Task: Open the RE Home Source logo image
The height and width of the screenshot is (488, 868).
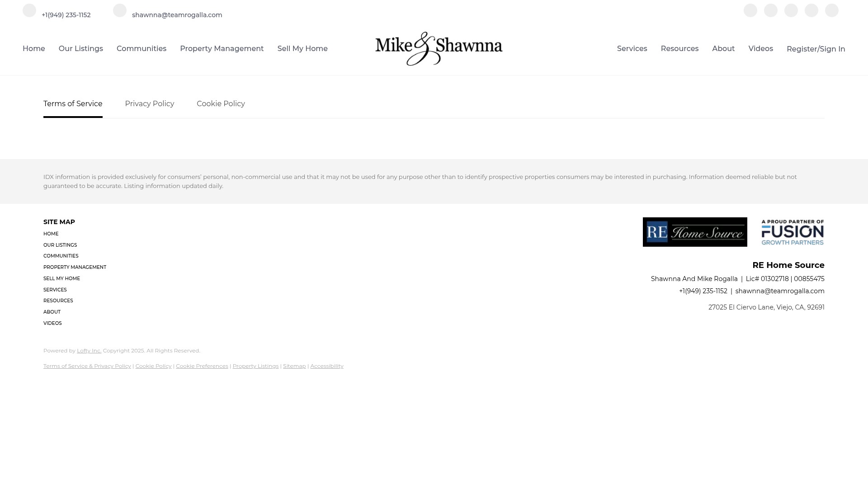Action: pos(695,232)
